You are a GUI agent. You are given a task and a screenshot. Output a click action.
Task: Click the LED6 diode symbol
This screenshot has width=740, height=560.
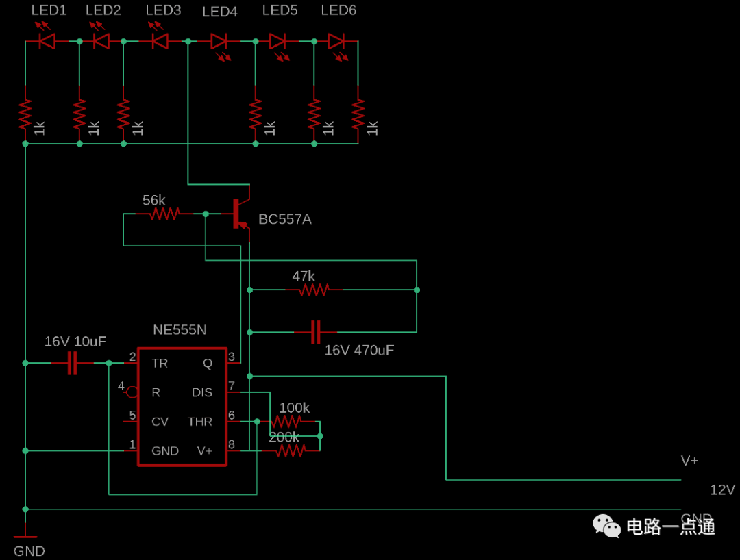[336, 42]
